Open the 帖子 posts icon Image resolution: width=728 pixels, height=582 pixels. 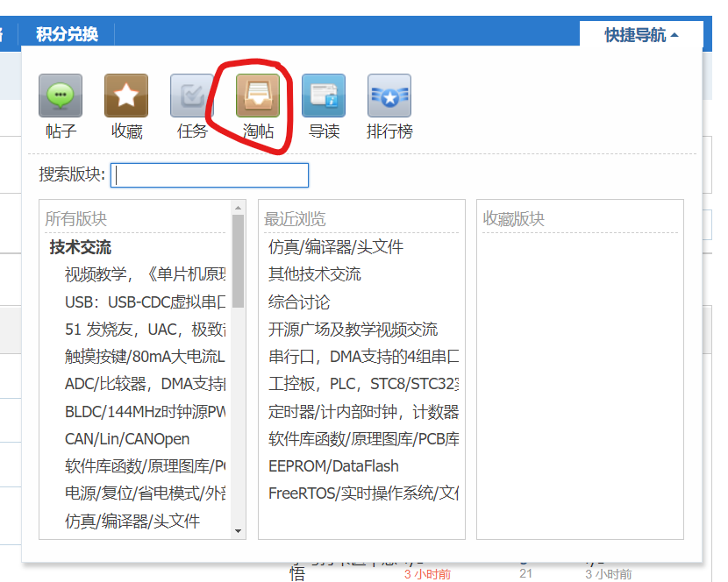61,96
